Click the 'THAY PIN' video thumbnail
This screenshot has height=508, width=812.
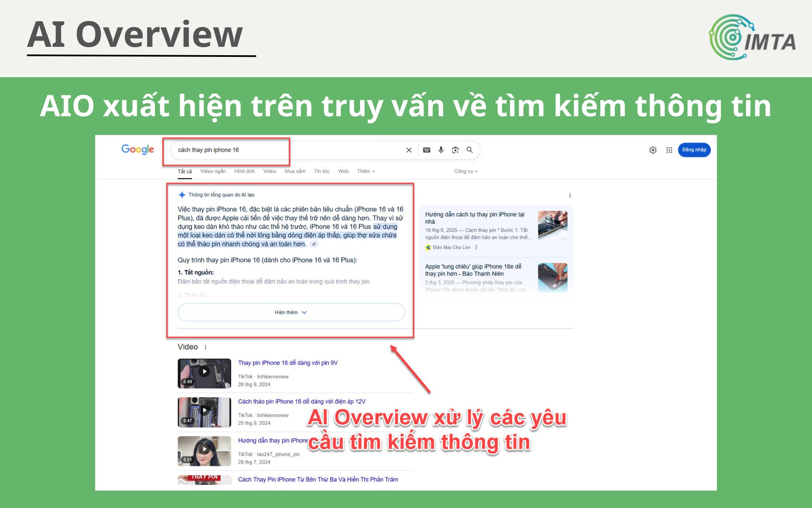[204, 480]
